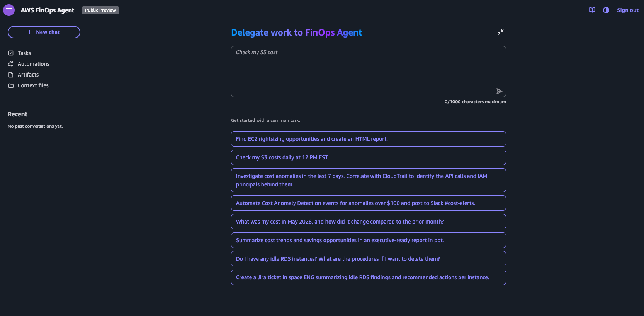Viewport: 644px width, 316px height.
Task: Select the executive-ready ppt report suggestion
Action: click(x=369, y=240)
